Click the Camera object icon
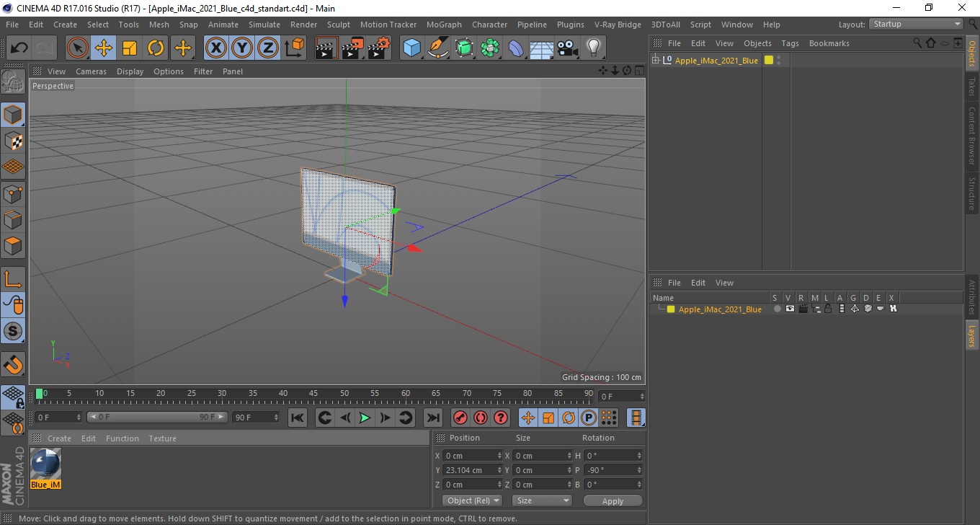The width and height of the screenshot is (980, 525). tap(567, 48)
